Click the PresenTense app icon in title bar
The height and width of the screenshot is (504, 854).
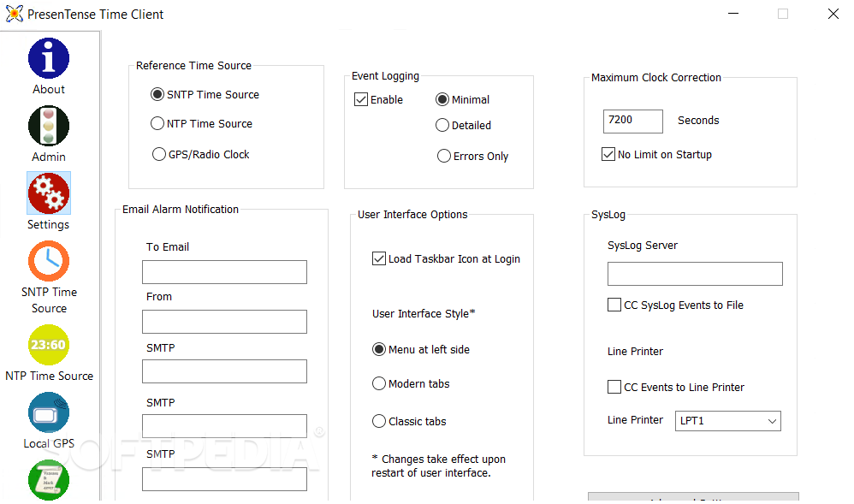[15, 14]
